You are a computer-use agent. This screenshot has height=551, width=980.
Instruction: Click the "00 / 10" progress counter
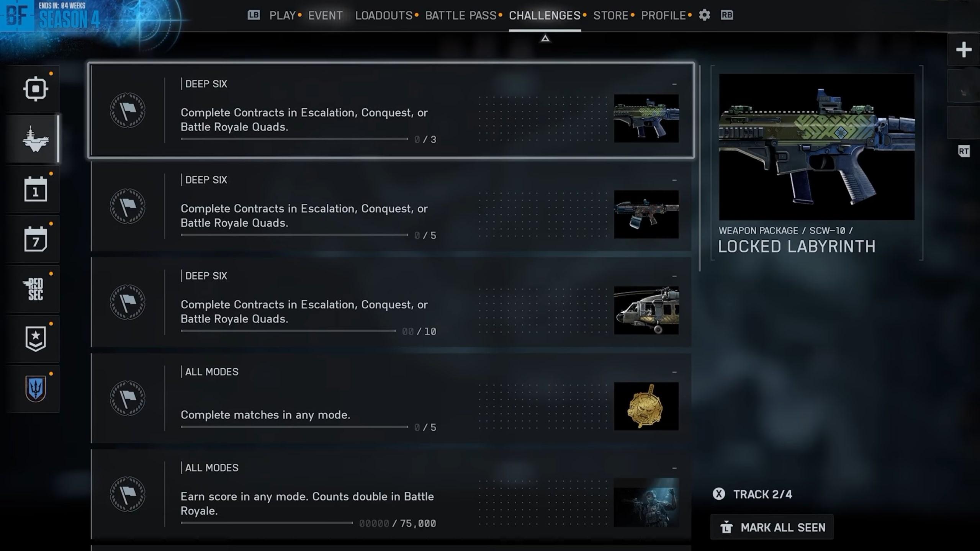pyautogui.click(x=419, y=331)
